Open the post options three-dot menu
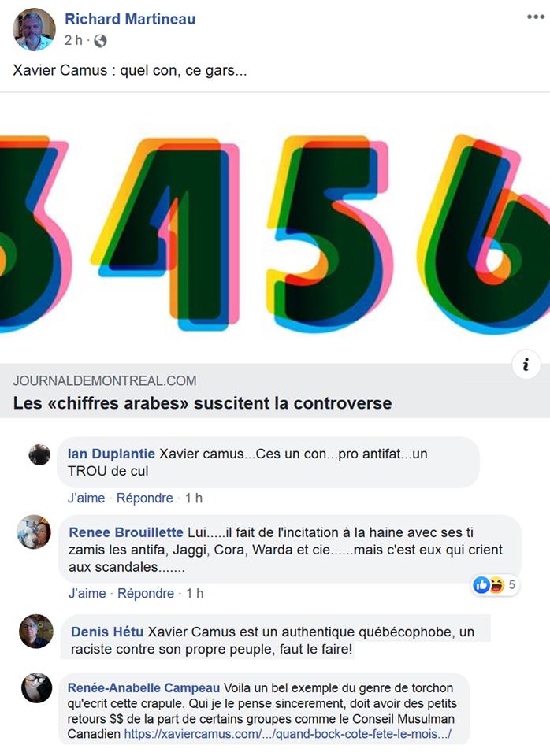 (536, 17)
